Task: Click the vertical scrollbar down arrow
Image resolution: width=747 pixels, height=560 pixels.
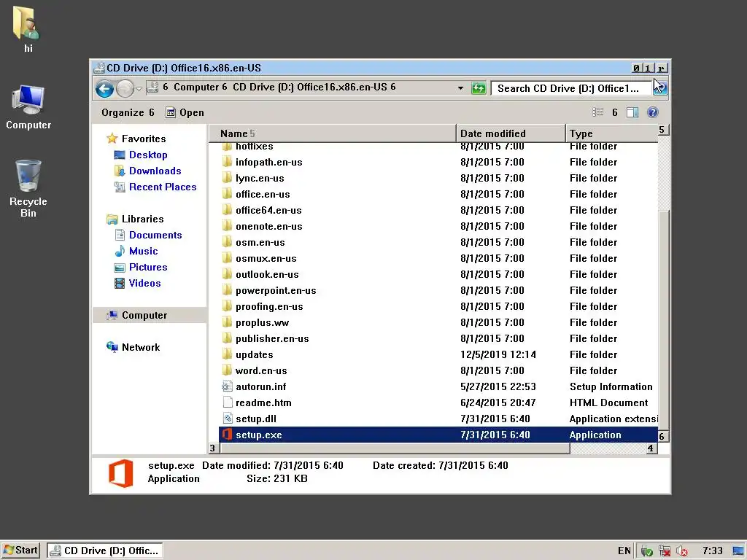Action: (663, 436)
